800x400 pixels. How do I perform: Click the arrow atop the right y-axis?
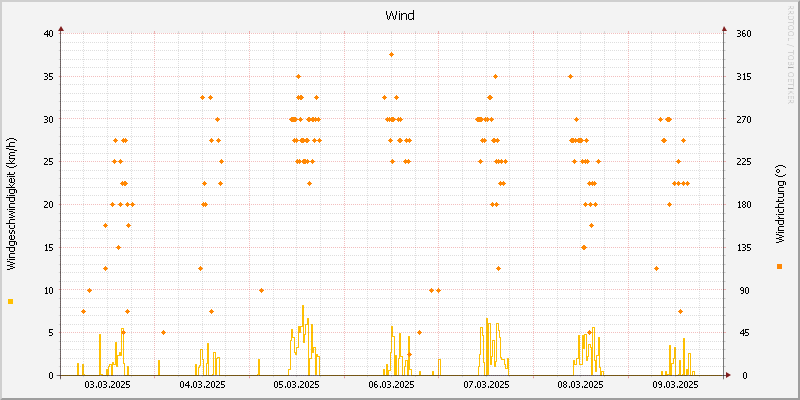click(724, 30)
